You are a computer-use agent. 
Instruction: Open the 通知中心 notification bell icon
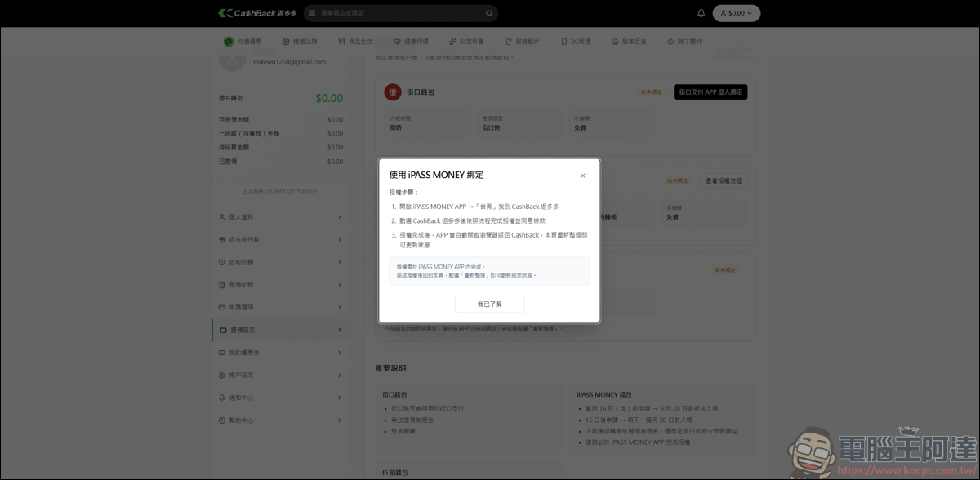tap(221, 398)
